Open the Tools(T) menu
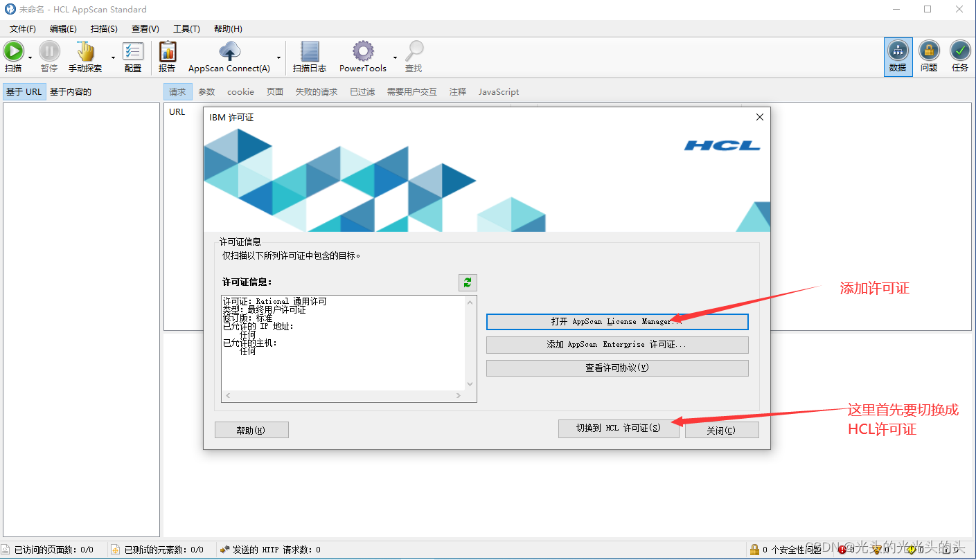 pos(186,28)
